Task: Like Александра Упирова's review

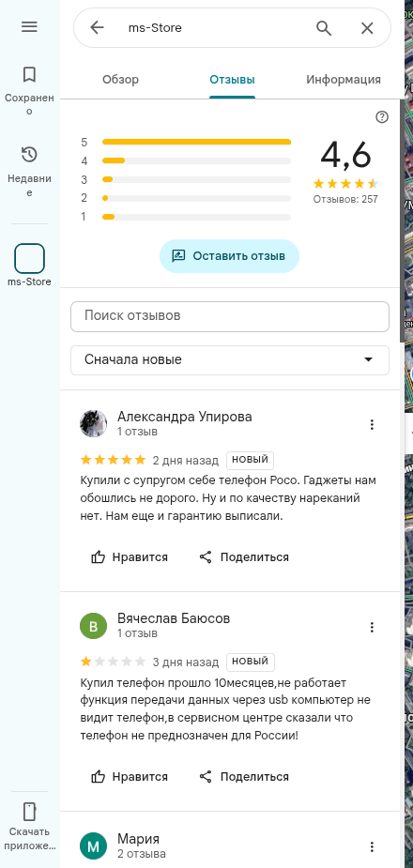Action: click(x=129, y=556)
